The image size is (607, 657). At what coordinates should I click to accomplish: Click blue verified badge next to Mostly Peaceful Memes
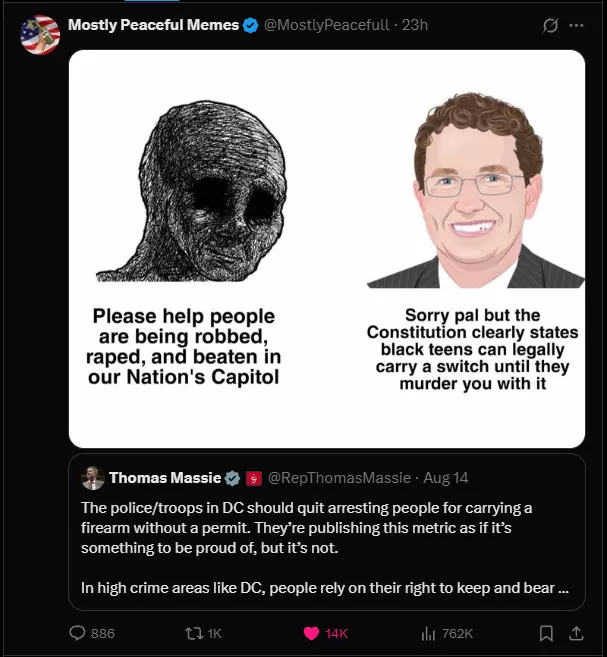tap(251, 26)
